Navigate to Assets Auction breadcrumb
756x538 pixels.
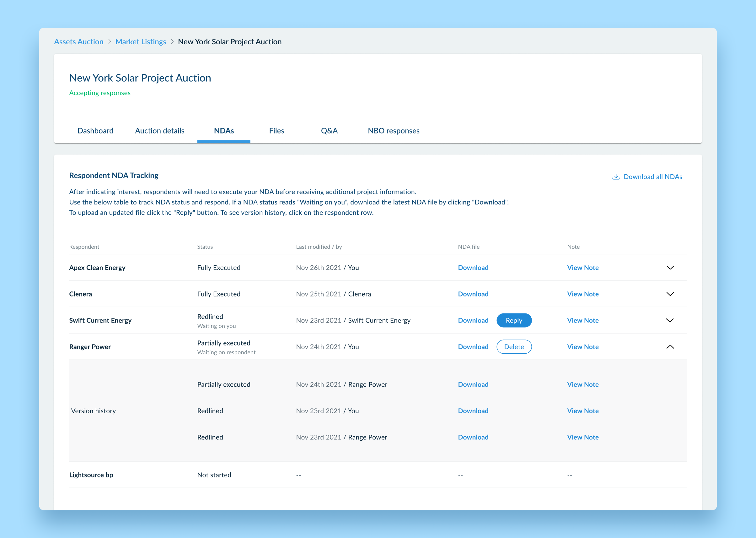(x=79, y=42)
